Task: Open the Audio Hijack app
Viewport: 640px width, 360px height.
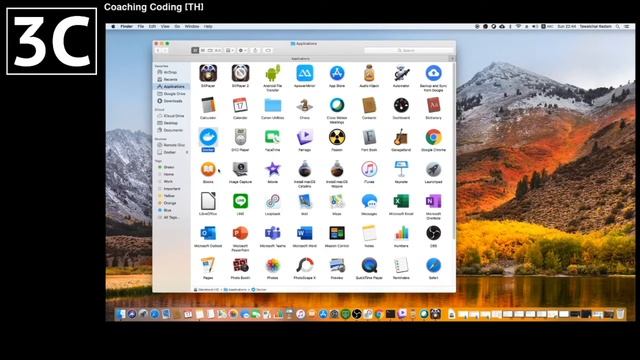Action: tap(369, 73)
